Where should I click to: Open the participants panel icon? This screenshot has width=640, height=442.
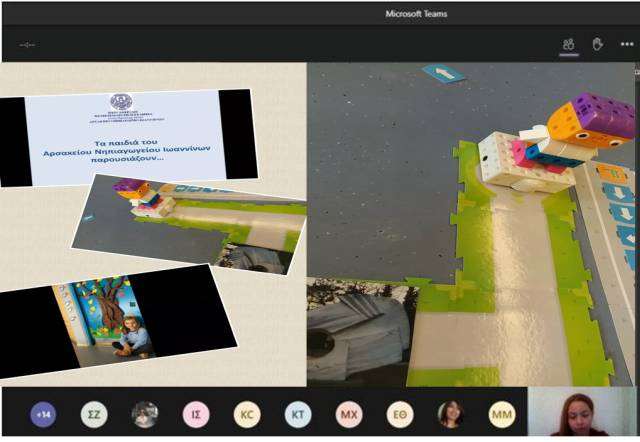(x=568, y=44)
